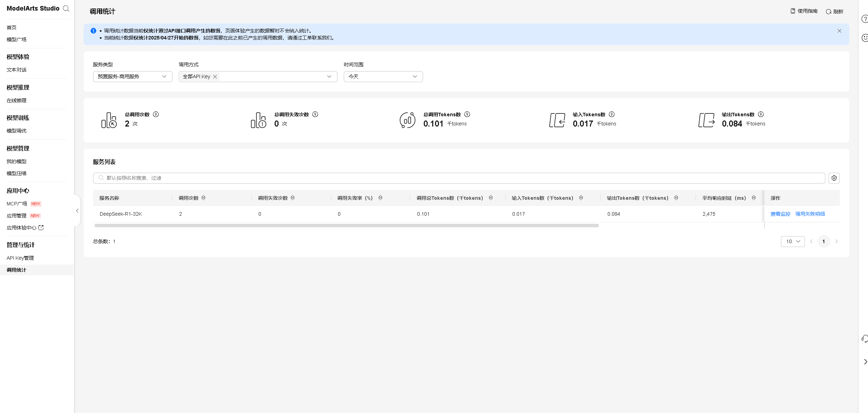Viewport: 868px width, 413px height.
Task: Open API Key管理 in sidebar
Action: 20,258
